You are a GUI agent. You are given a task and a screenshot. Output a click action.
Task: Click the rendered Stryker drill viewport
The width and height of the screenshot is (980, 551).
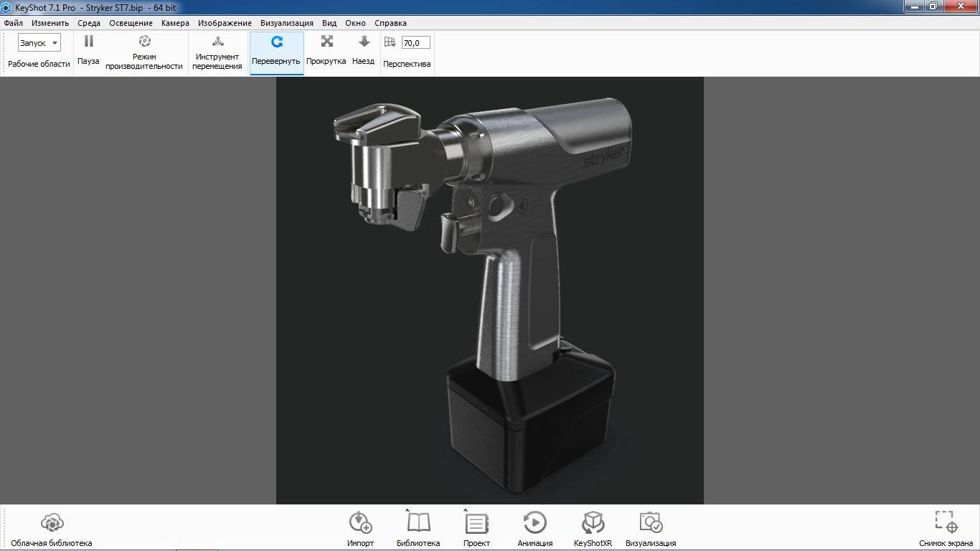(490, 291)
